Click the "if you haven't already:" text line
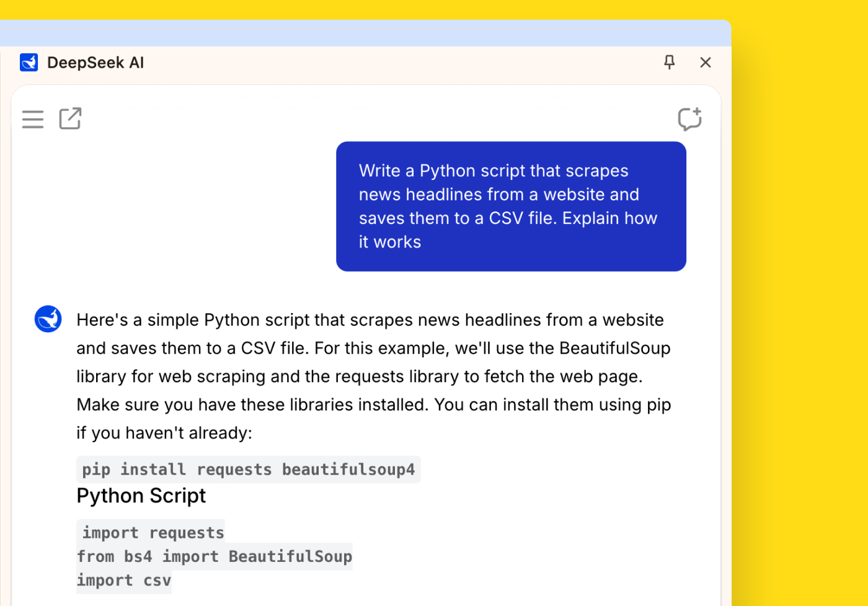 click(164, 433)
